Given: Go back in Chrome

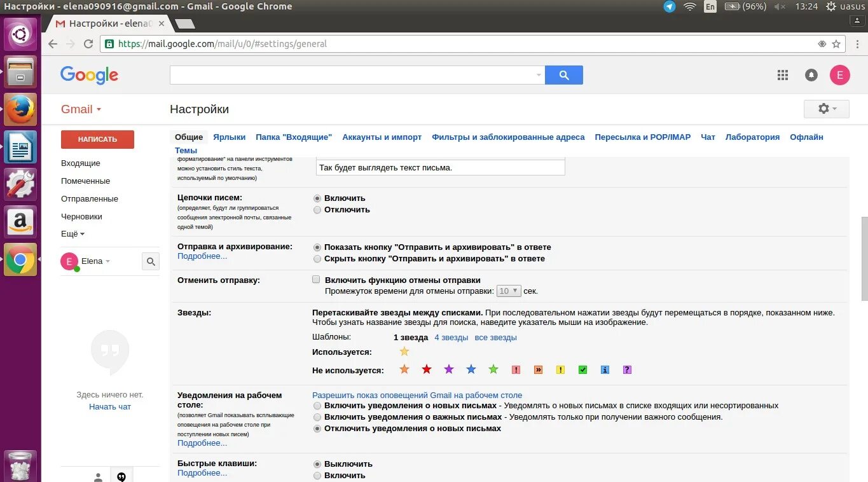Looking at the screenshot, I should point(53,44).
